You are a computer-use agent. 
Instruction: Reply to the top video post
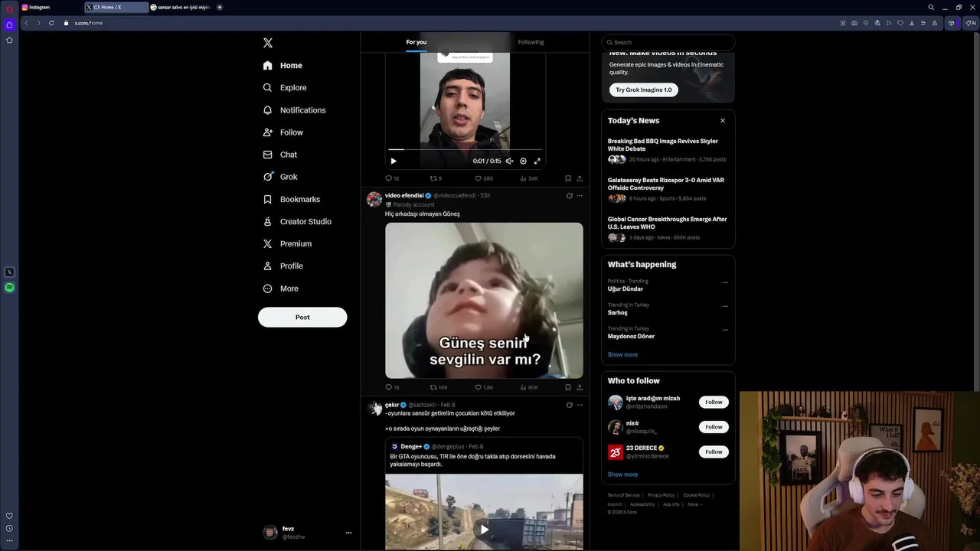point(392,178)
